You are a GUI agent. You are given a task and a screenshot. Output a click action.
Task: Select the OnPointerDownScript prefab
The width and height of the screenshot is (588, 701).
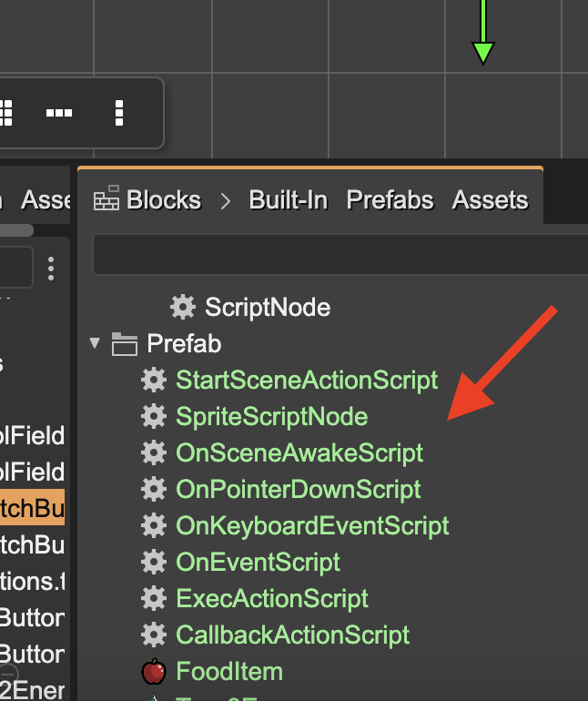[x=298, y=489]
